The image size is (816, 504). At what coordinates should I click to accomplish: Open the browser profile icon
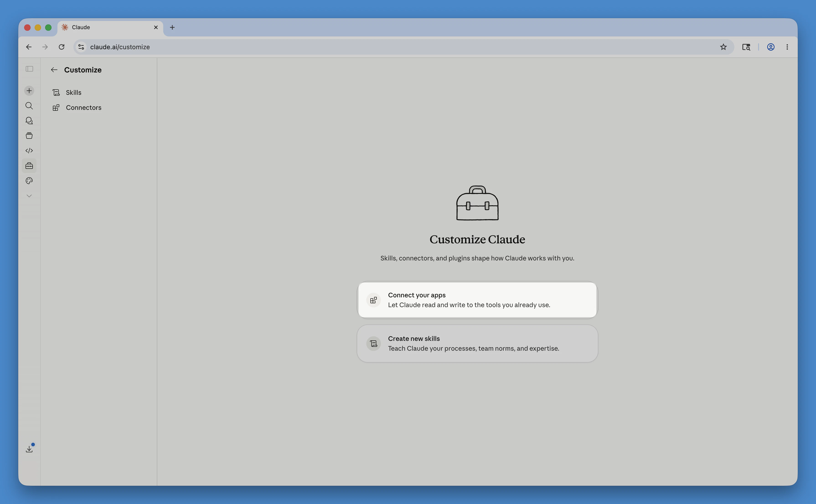[x=771, y=47]
